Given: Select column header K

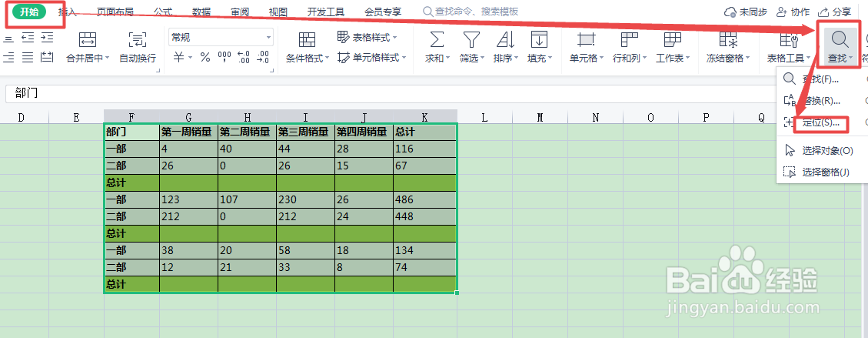Looking at the screenshot, I should [x=424, y=117].
